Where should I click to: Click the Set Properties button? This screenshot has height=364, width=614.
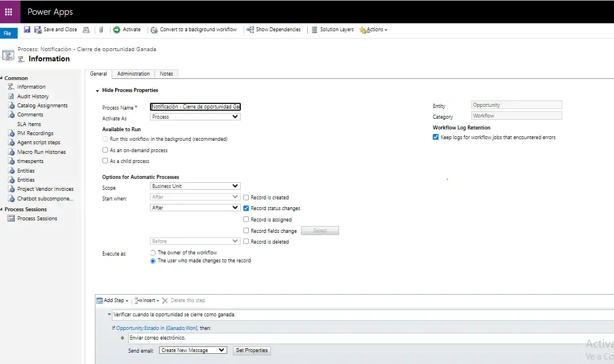point(252,350)
